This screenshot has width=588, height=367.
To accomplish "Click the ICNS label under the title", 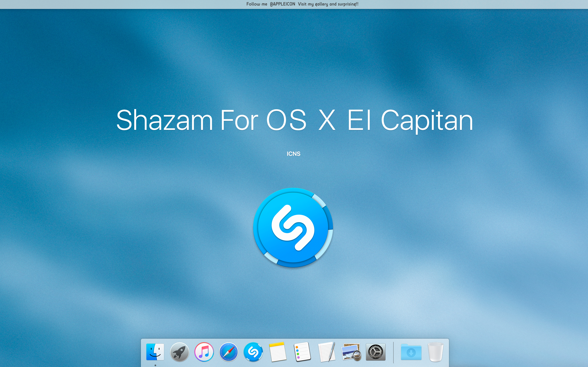I will pos(294,154).
